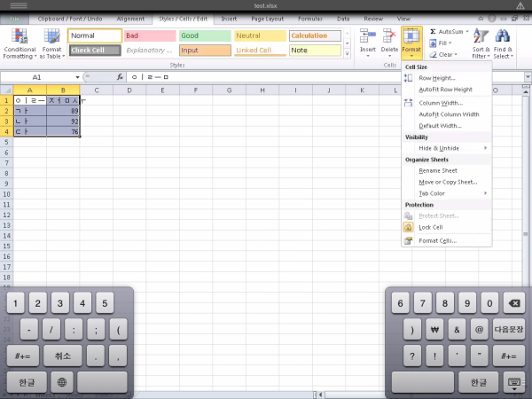The height and width of the screenshot is (399, 532).
Task: Switch to the Page Layout tab
Action: [268, 19]
